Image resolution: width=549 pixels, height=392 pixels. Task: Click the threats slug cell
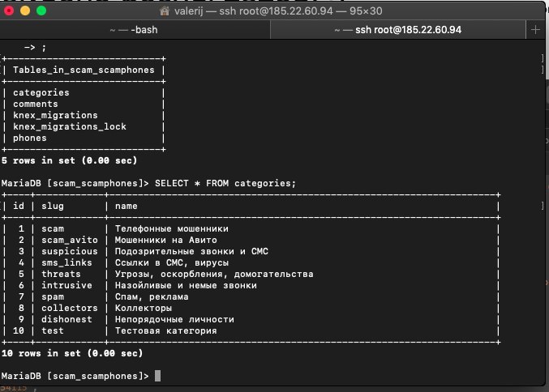[61, 274]
